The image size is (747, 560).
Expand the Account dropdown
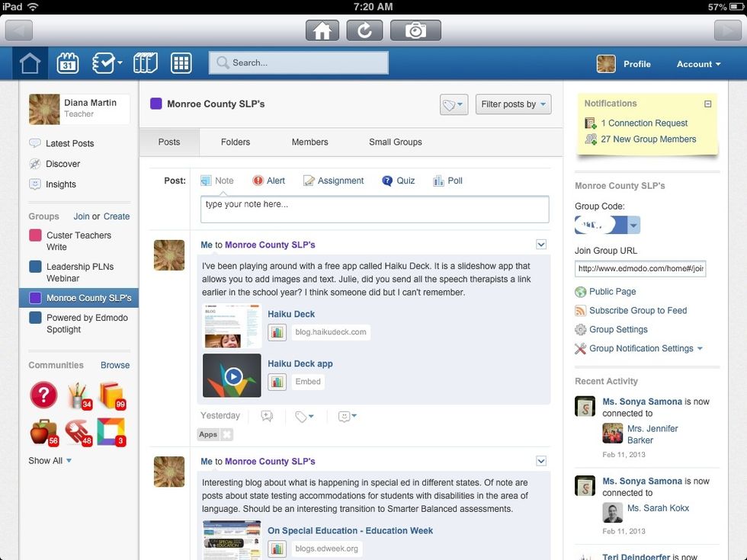pos(698,64)
